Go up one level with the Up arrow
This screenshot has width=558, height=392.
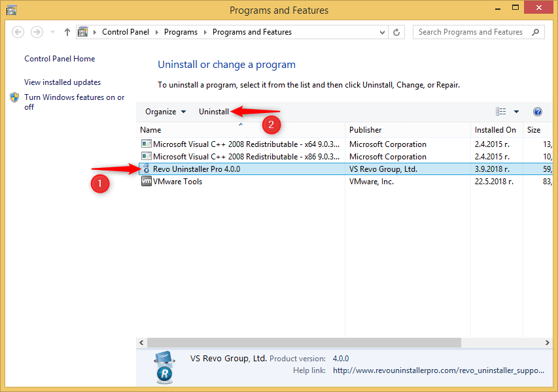point(67,32)
